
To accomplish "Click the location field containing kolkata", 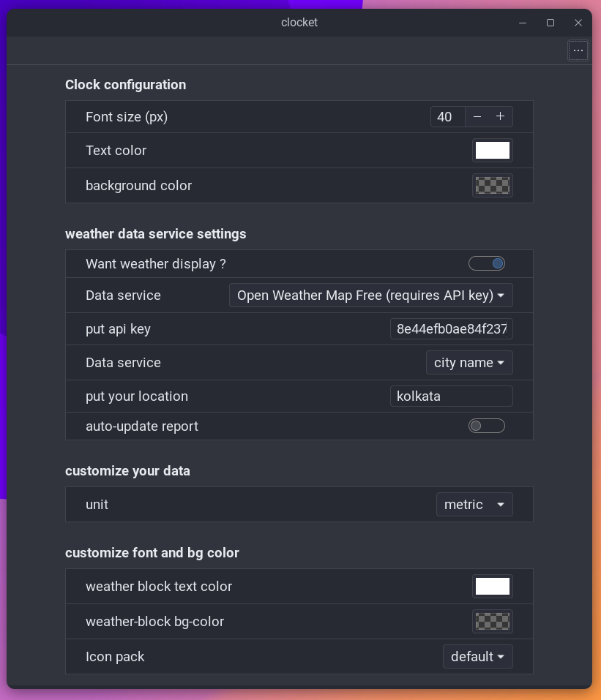I will click(x=452, y=396).
